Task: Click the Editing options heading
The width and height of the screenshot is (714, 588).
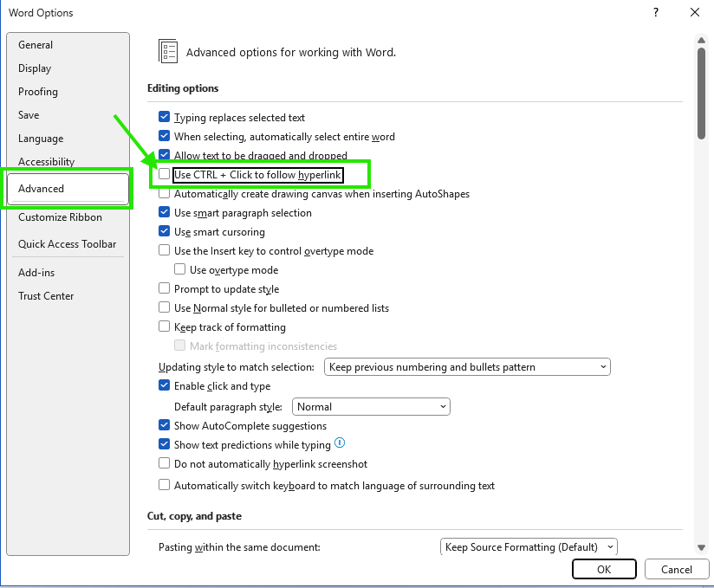Action: pos(183,88)
